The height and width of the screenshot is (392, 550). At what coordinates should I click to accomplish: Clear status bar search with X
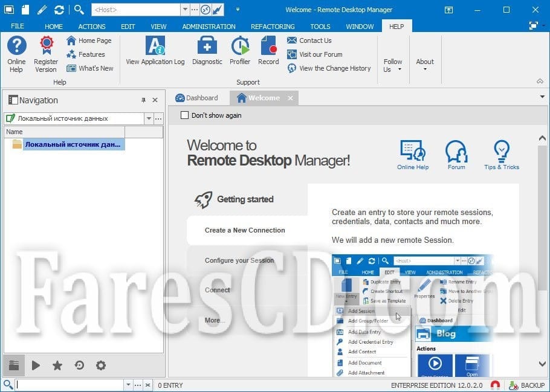pyautogui.click(x=147, y=385)
